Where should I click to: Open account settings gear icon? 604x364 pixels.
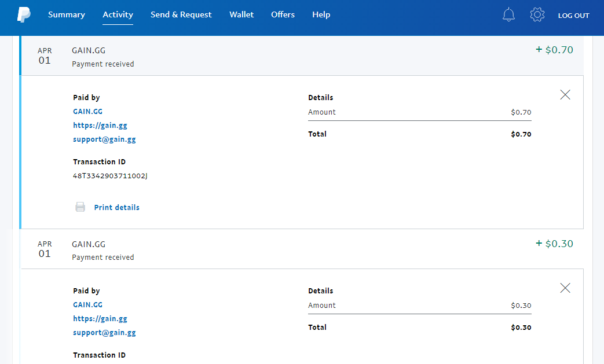pos(537,15)
